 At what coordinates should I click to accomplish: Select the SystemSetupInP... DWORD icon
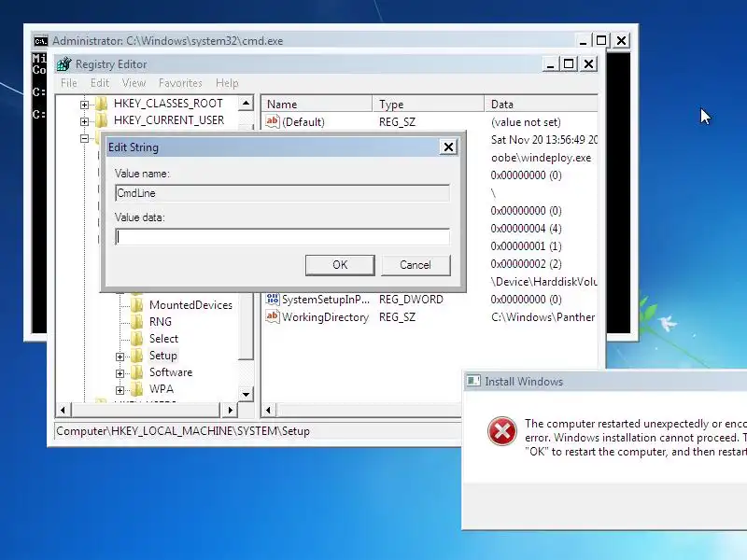[x=272, y=299]
